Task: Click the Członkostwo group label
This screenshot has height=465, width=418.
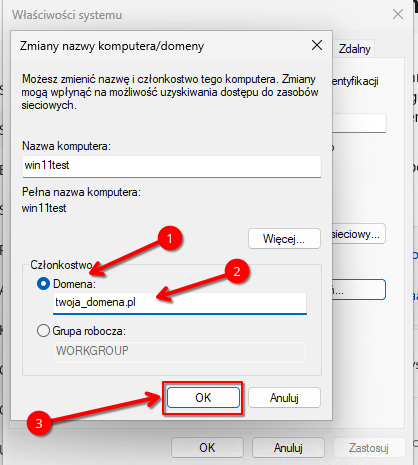Action: pyautogui.click(x=61, y=265)
